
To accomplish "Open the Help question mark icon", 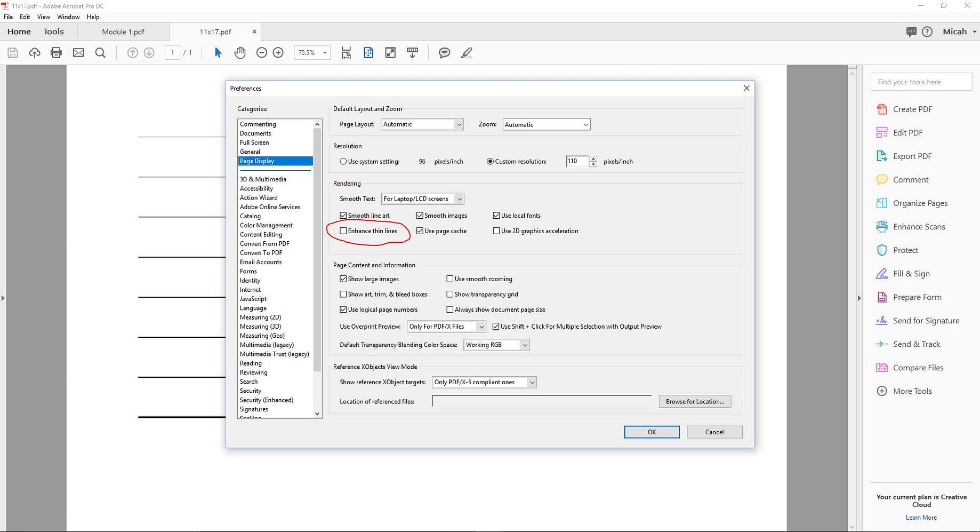I will [x=927, y=32].
